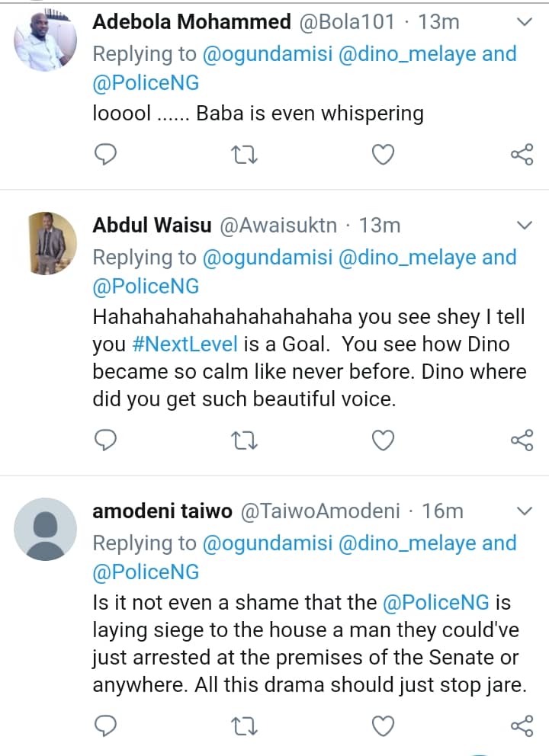Like Adebola Mohammed's tweet
Screen dimensions: 549x756
[x=383, y=155]
